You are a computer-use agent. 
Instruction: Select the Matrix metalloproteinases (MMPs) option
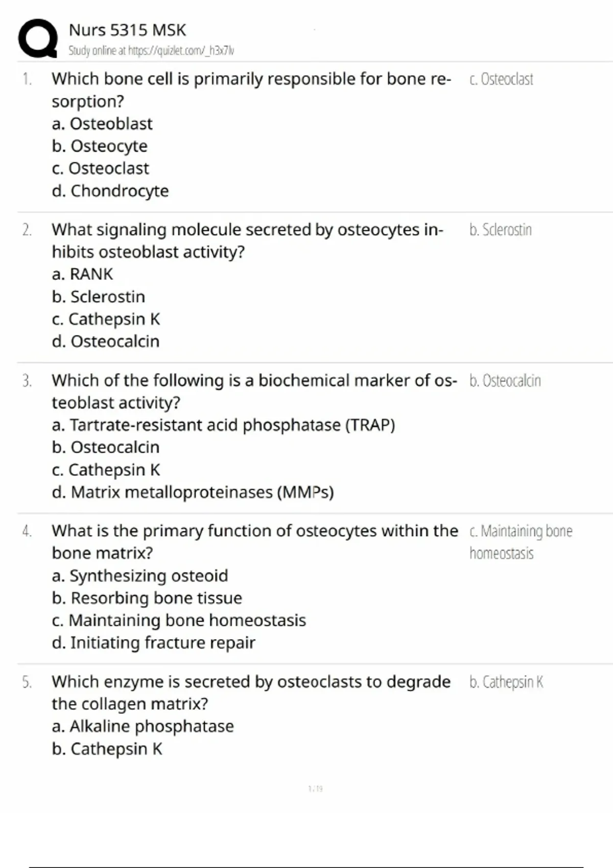coord(193,492)
